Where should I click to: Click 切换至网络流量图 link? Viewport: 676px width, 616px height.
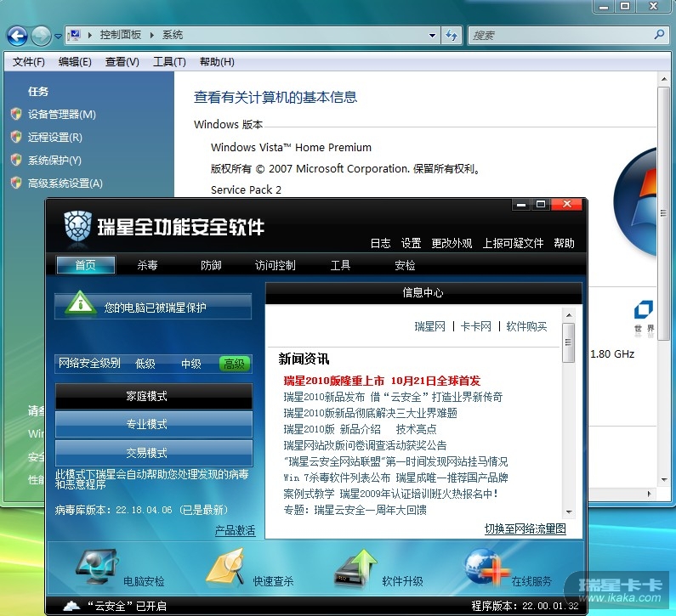(x=525, y=528)
